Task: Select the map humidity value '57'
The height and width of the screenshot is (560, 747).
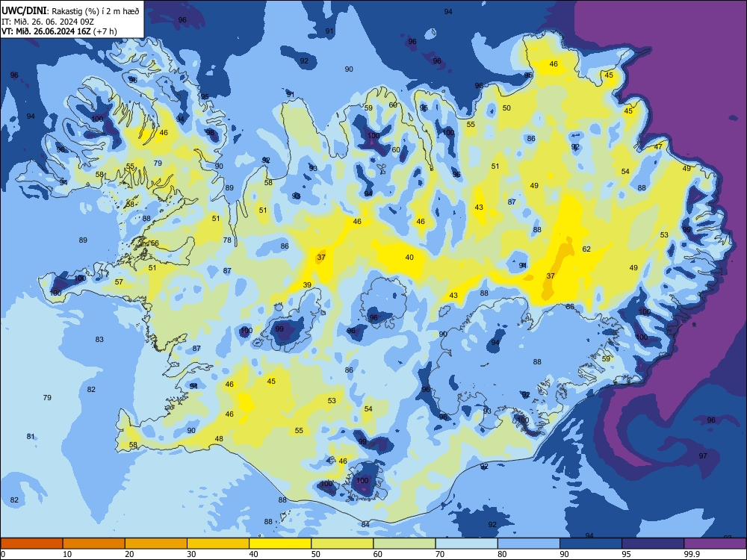Action: pyautogui.click(x=119, y=282)
